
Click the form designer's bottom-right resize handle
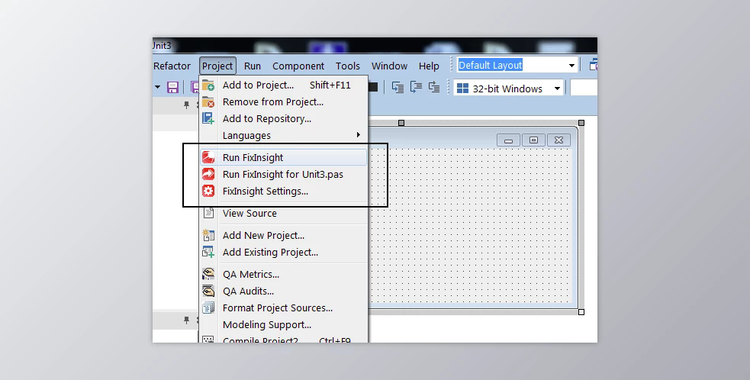coord(581,312)
